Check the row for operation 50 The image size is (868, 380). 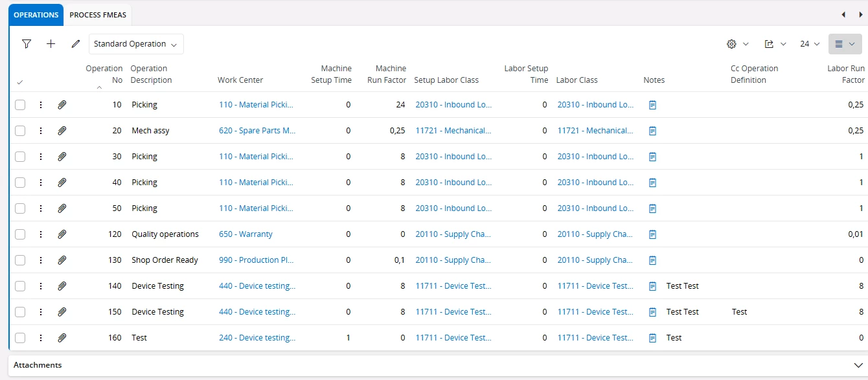pos(20,208)
